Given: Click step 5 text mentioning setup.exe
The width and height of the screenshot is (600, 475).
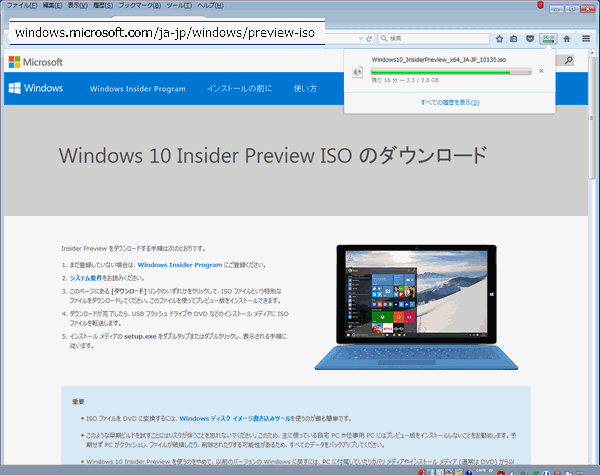Looking at the screenshot, I should [x=178, y=341].
